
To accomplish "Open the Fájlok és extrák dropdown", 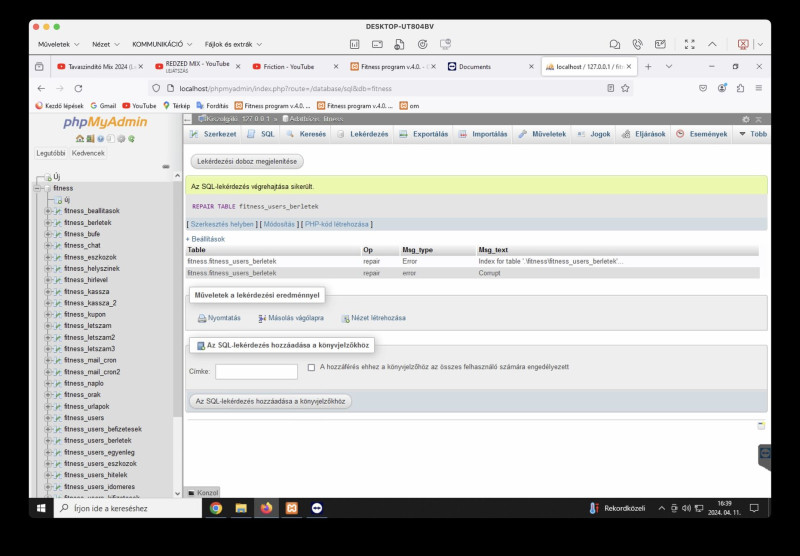I will [x=233, y=44].
